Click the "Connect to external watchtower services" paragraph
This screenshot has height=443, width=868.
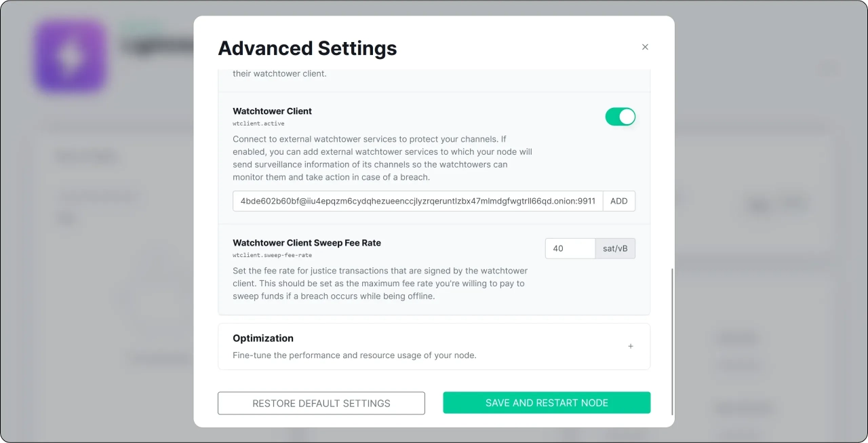coord(382,158)
